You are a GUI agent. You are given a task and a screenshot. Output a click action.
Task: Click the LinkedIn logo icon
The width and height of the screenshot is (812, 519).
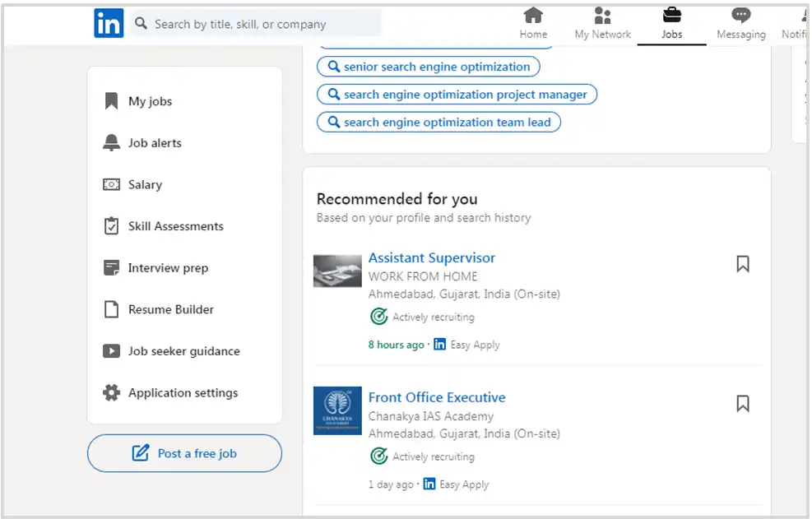(x=109, y=23)
